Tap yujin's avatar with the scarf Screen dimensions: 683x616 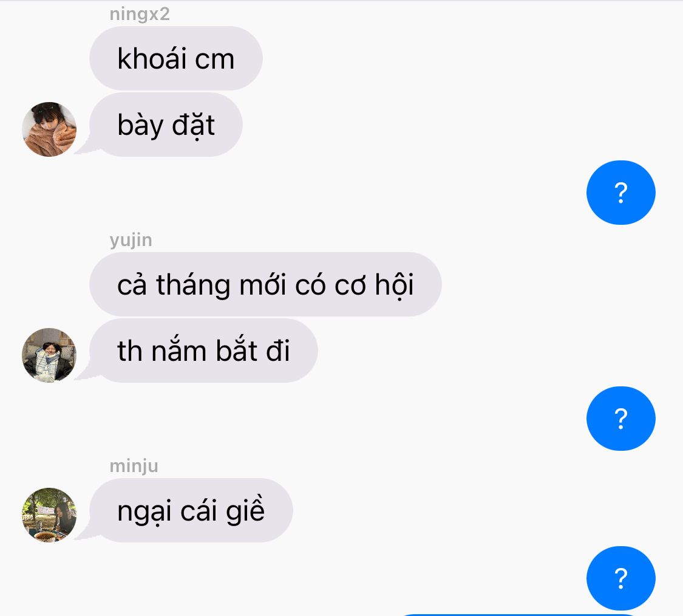coord(49,355)
